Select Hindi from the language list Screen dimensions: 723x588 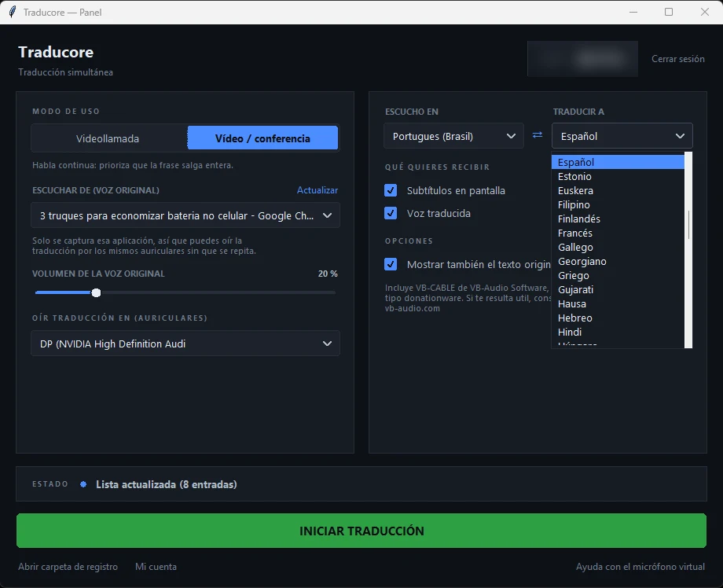(x=618, y=332)
